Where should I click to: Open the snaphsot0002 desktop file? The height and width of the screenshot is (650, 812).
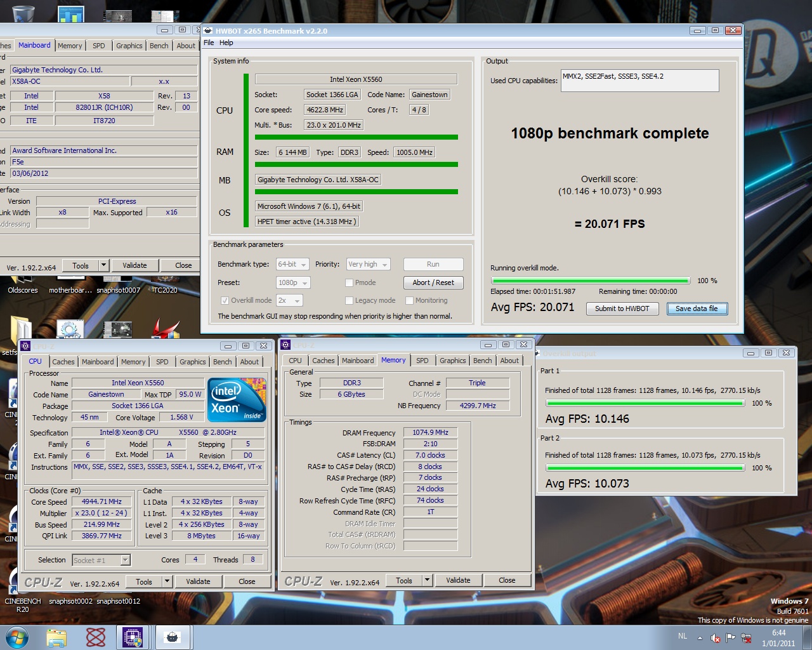pos(70,600)
